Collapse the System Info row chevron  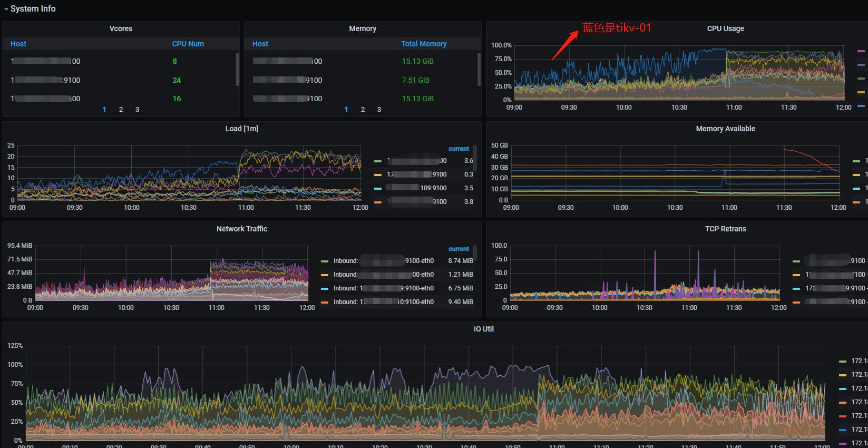pyautogui.click(x=6, y=9)
